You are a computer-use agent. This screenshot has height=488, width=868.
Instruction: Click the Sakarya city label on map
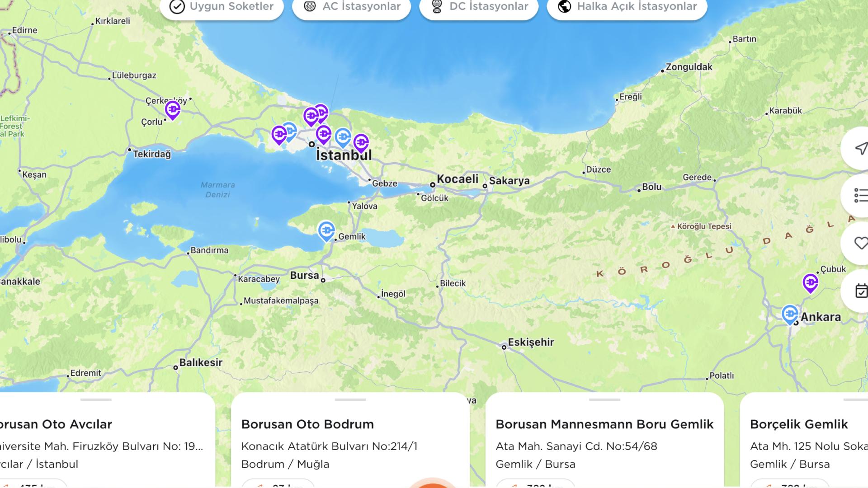coord(509,181)
